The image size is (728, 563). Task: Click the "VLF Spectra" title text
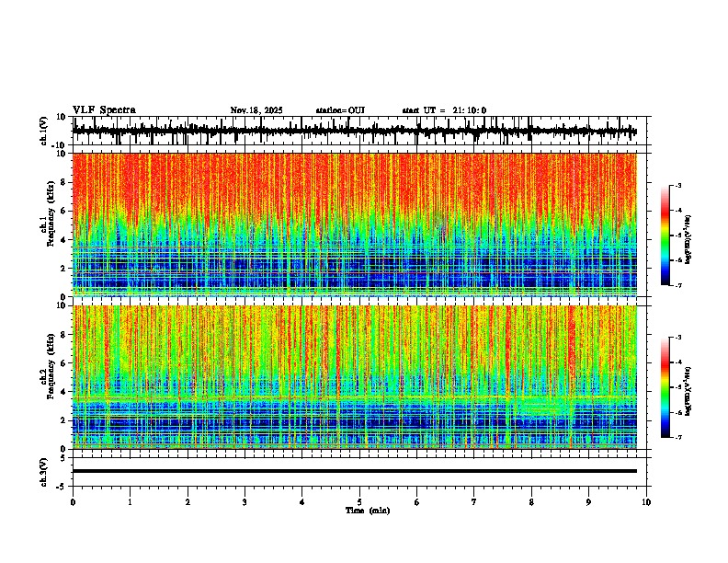tap(104, 110)
